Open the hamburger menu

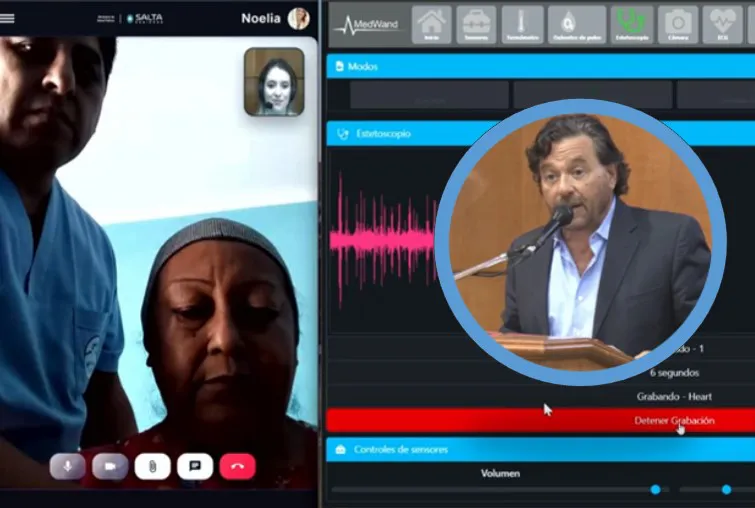point(8,18)
